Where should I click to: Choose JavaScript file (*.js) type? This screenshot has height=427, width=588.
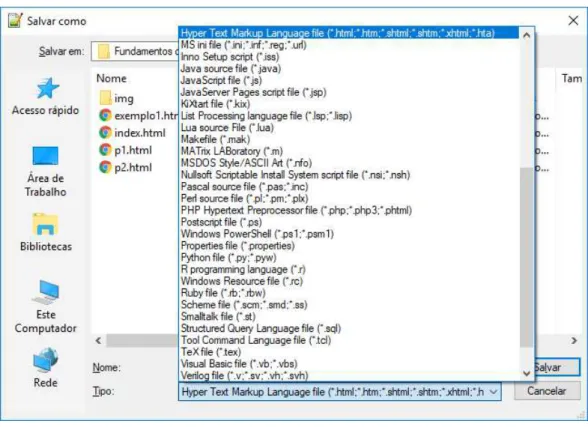349,80
